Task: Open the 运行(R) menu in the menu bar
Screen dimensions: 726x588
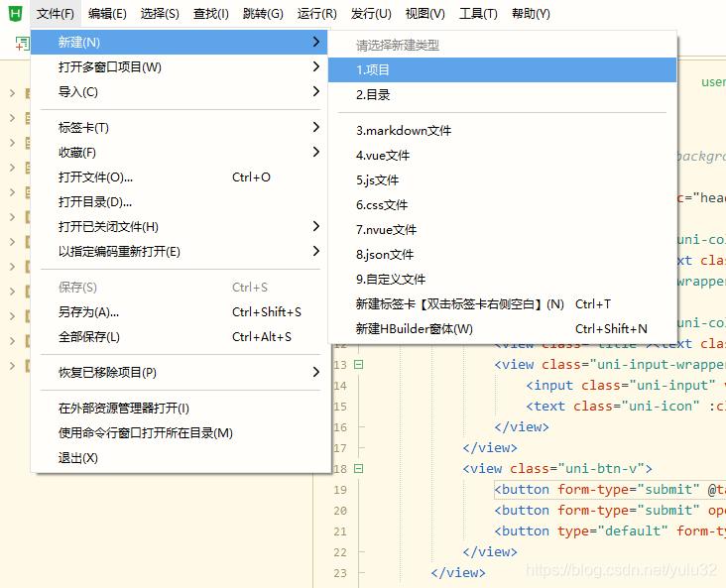Action: pos(316,14)
